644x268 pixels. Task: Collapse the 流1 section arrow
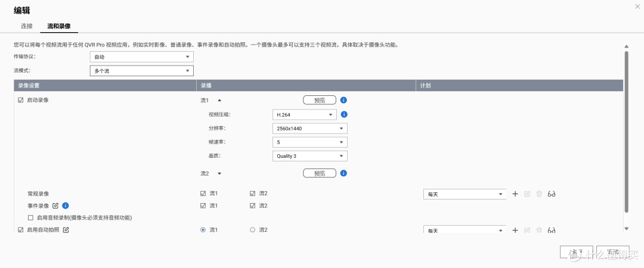[219, 100]
